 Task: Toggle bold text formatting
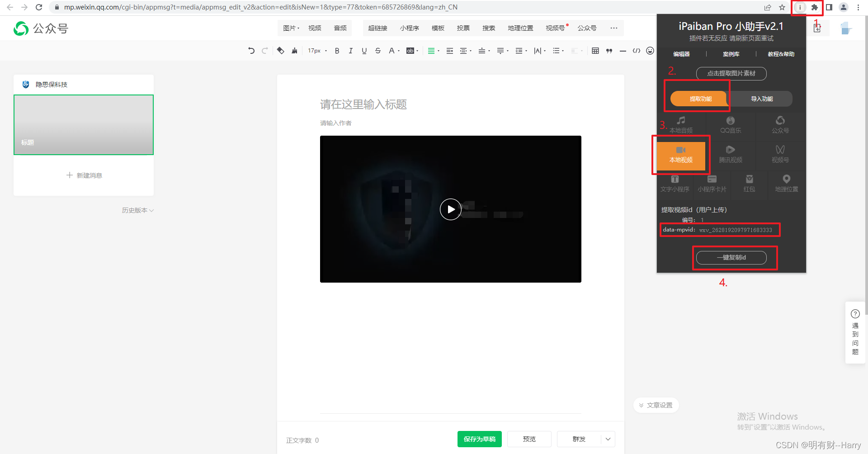coord(337,51)
